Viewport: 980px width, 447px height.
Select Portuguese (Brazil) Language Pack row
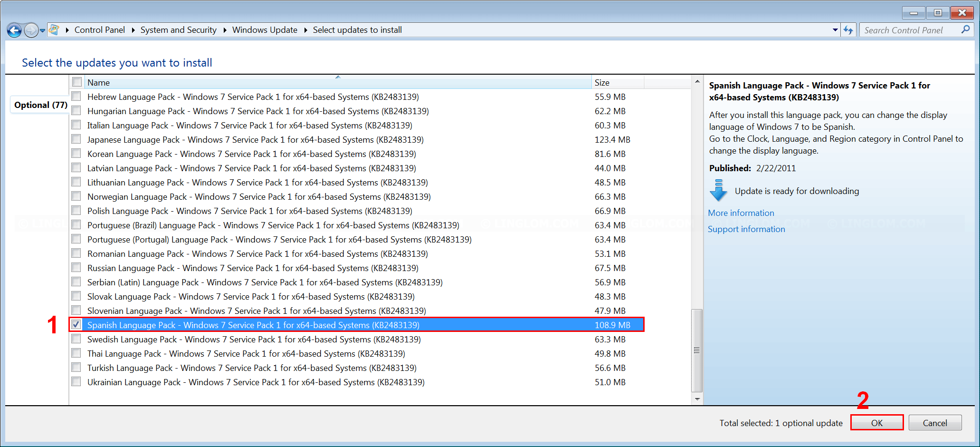(x=356, y=225)
